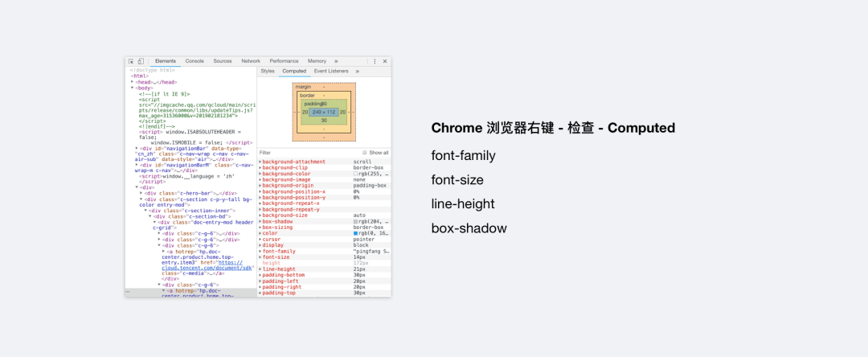Click the display property row

[324, 245]
